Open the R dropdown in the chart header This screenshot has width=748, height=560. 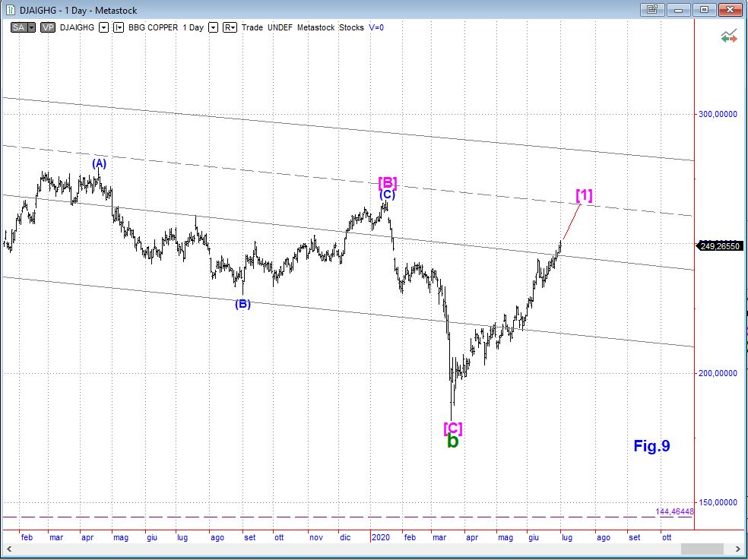pos(230,27)
